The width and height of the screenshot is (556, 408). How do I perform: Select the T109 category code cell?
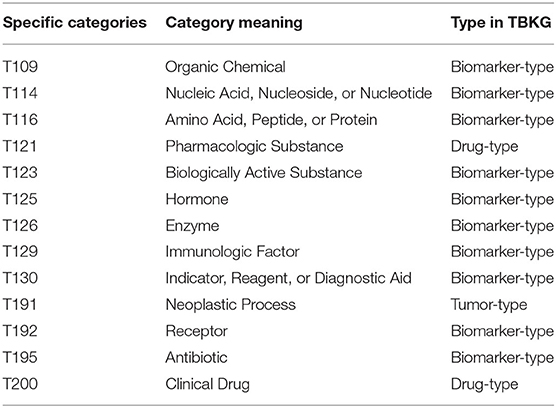(x=20, y=67)
